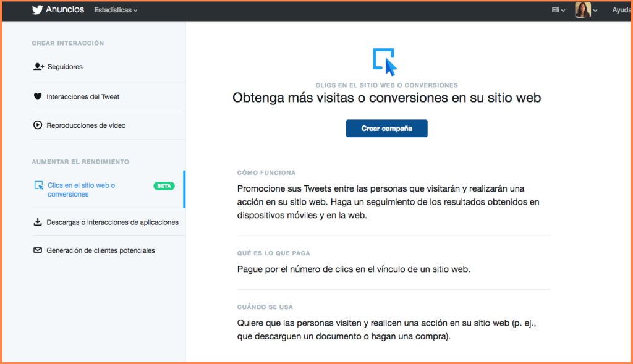Screen dimensions: 633x364
Task: Select Seguidores in the sidebar
Action: click(64, 66)
